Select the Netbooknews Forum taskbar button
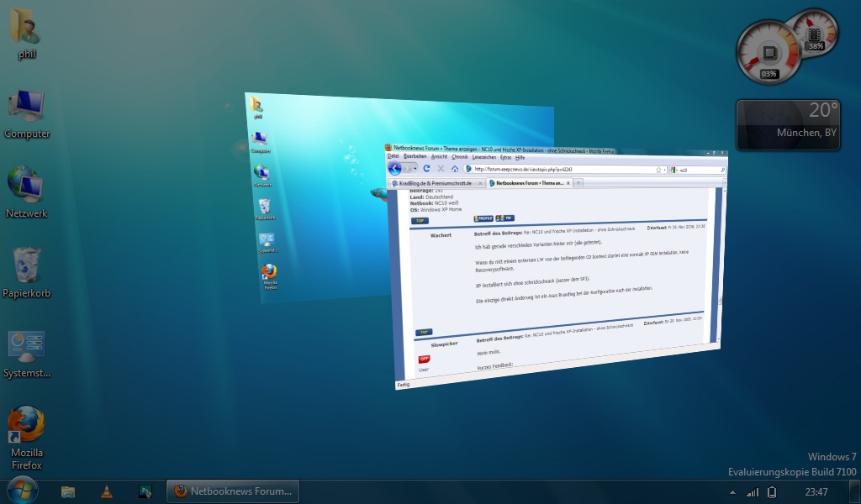 [233, 491]
